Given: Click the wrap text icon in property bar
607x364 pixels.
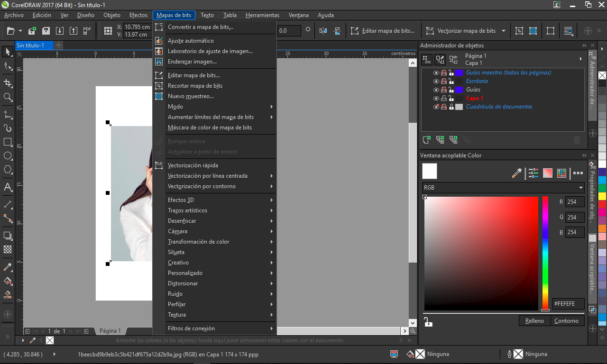Looking at the screenshot, I should tap(568, 31).
